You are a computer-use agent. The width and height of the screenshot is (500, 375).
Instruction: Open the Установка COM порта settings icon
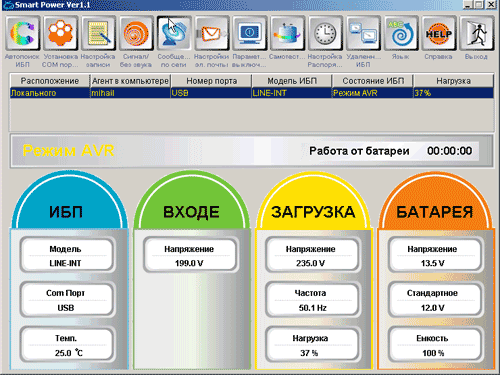[x=60, y=34]
